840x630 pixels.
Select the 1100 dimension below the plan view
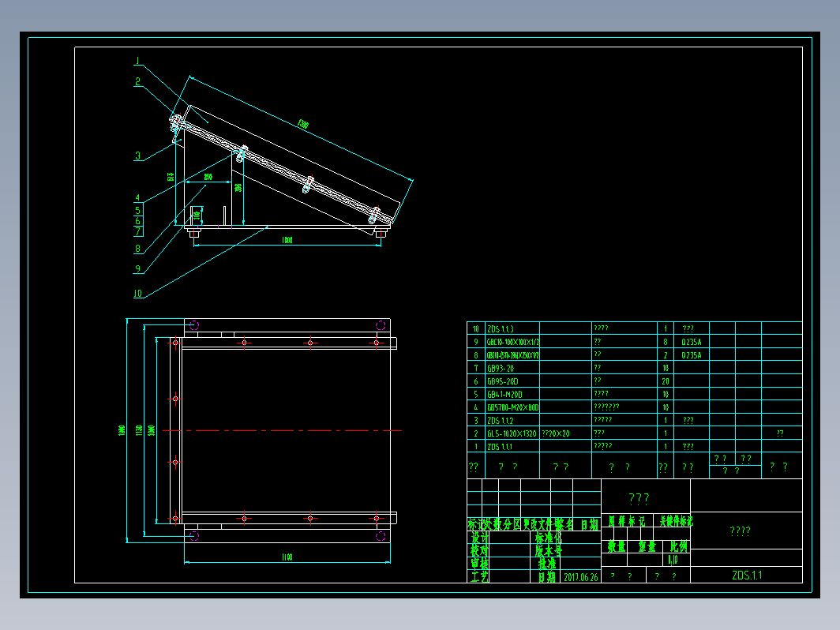[x=287, y=557]
